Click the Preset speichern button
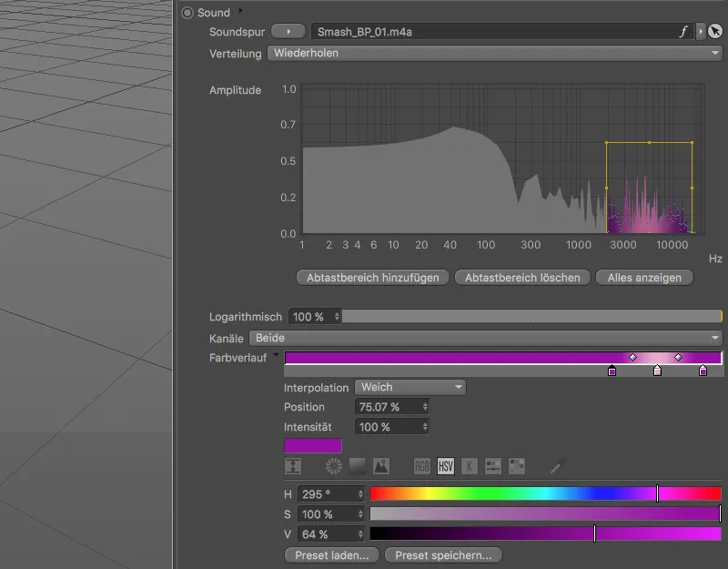This screenshot has width=728, height=569. [x=443, y=554]
